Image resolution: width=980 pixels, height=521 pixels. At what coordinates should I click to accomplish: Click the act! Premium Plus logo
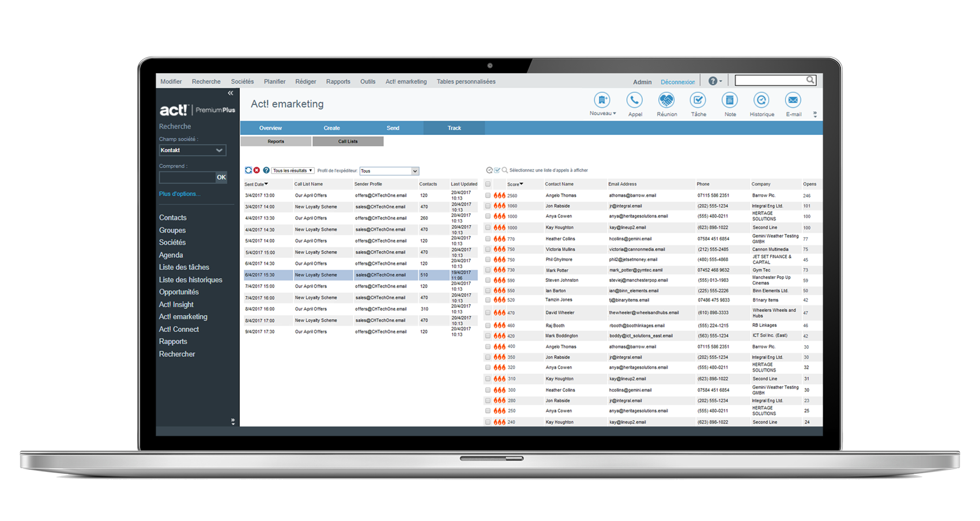pyautogui.click(x=197, y=110)
